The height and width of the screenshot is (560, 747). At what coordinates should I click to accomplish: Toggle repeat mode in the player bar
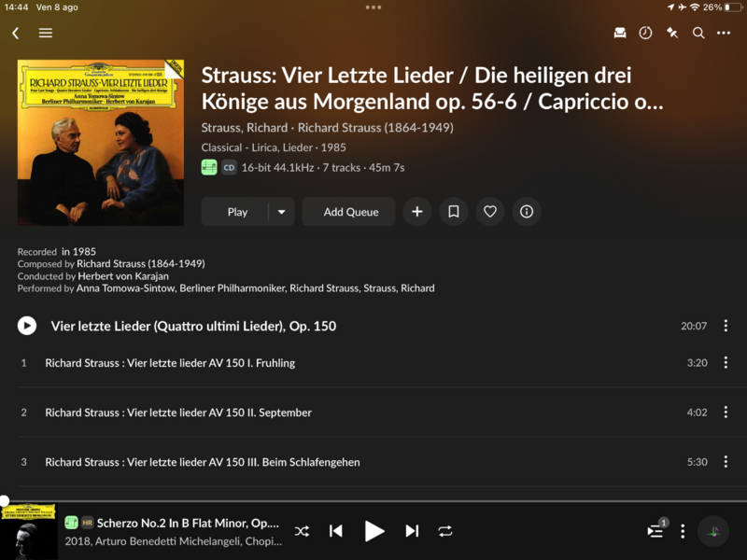tap(445, 531)
